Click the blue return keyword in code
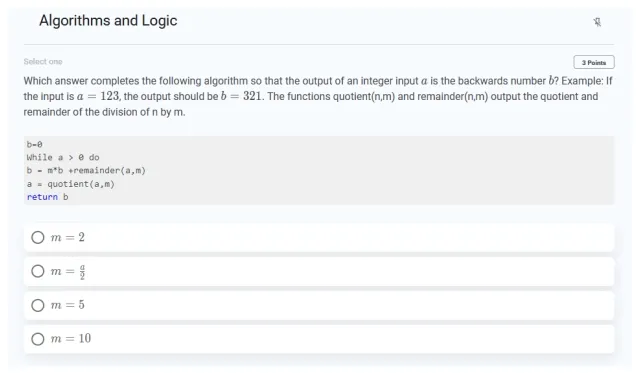The image size is (636, 373). [x=42, y=197]
